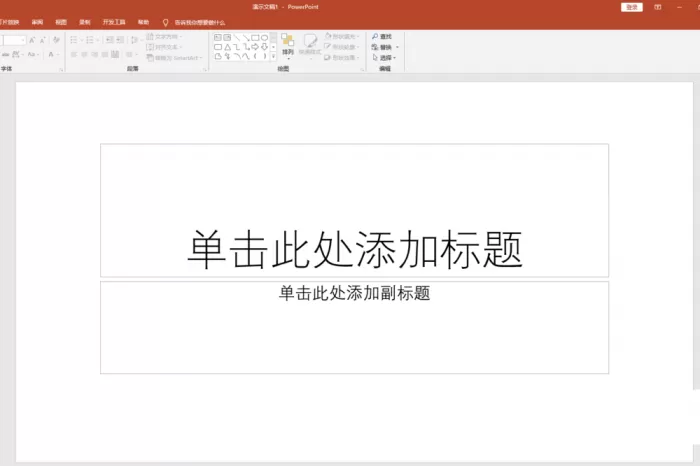Open the Arrange (排列) menu
Image resolution: width=700 pixels, height=466 pixels.
pyautogui.click(x=288, y=46)
